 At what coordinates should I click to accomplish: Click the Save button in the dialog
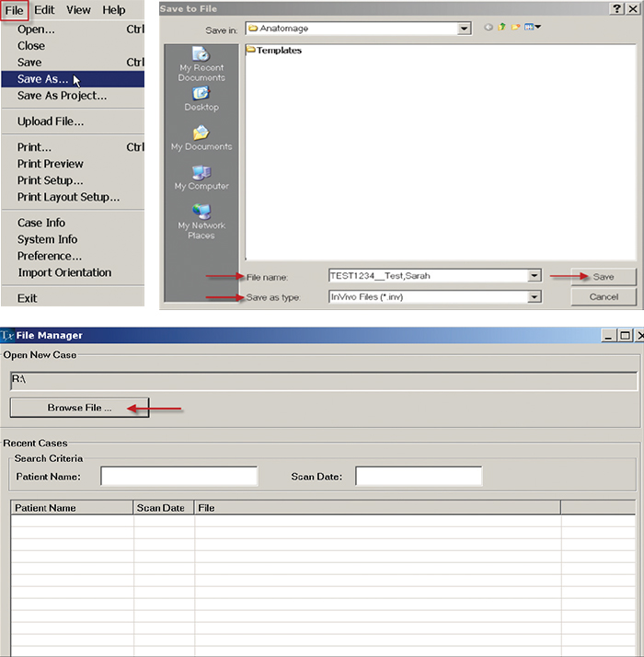(x=603, y=276)
